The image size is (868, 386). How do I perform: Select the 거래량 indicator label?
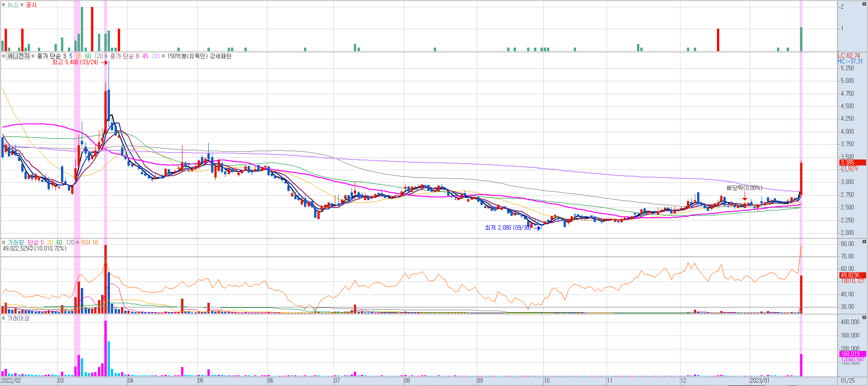16,242
